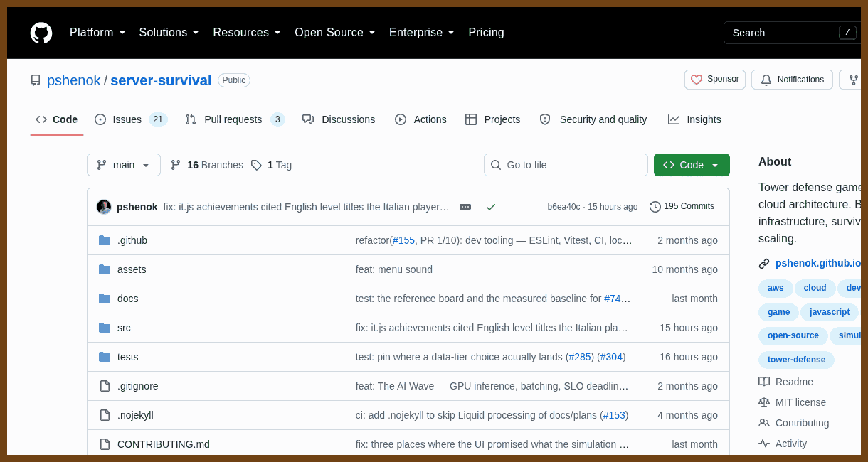The width and height of the screenshot is (868, 462).
Task: Click the Go to file search box
Action: click(x=566, y=165)
